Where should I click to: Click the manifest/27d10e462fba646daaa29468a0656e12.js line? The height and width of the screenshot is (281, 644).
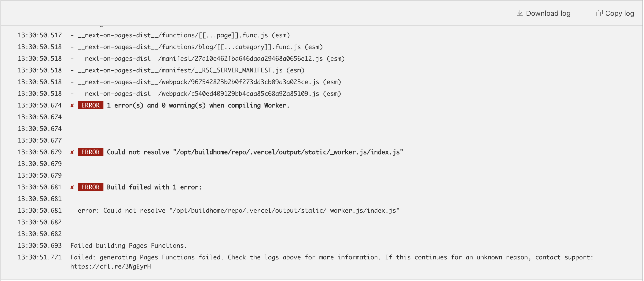tap(208, 58)
